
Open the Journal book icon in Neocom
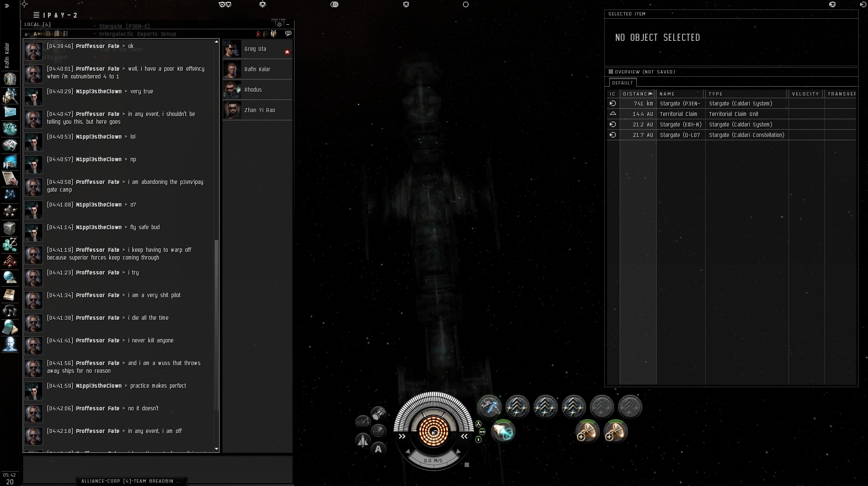(10, 294)
